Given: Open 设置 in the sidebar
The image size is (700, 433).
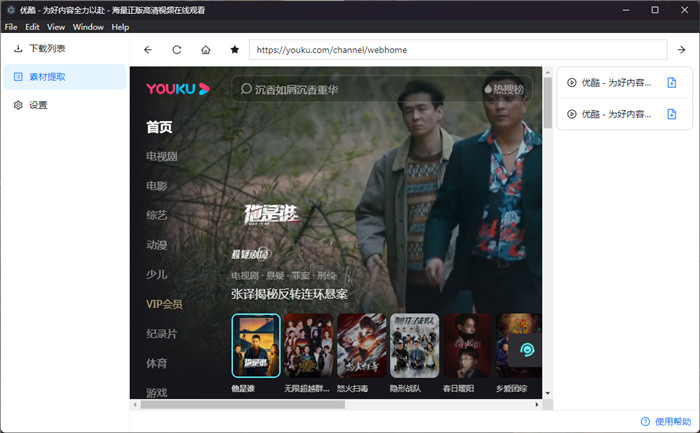Looking at the screenshot, I should coord(38,105).
